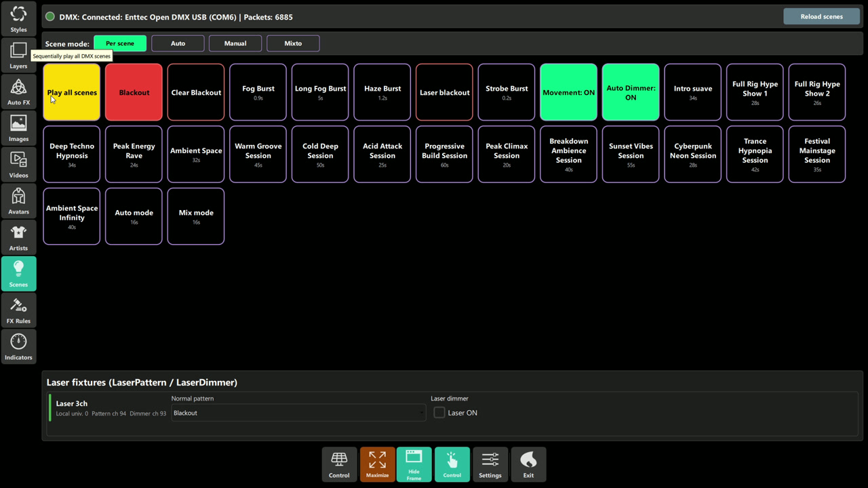Screen dimensions: 868x488
Task: Toggle the Auto Dimmer: ON button
Action: click(631, 92)
